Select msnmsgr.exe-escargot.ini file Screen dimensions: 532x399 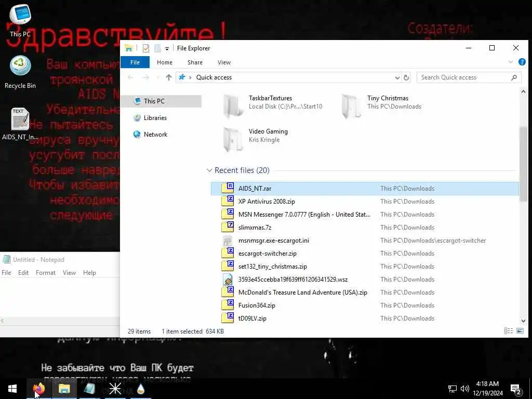365,241
